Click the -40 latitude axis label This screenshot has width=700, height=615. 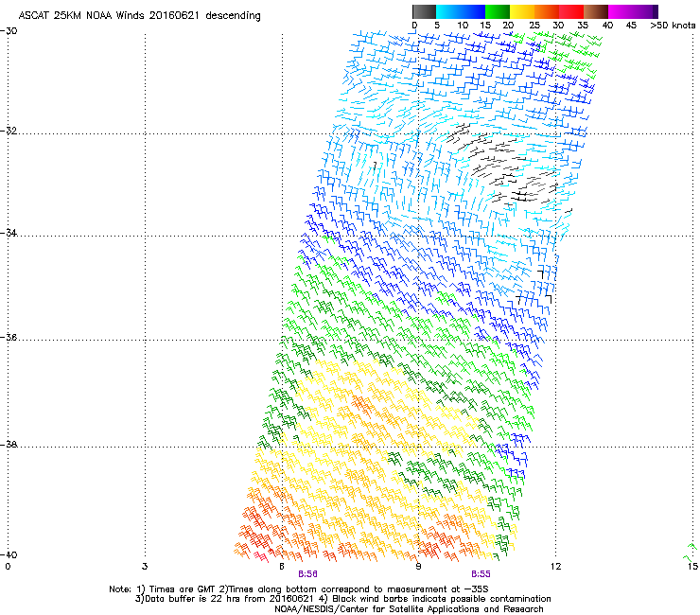tap(9, 554)
